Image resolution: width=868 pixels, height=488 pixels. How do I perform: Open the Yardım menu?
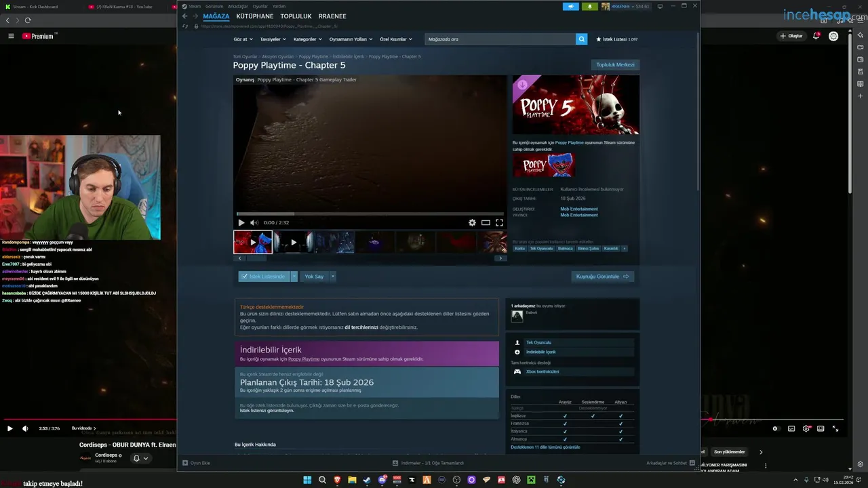[279, 6]
